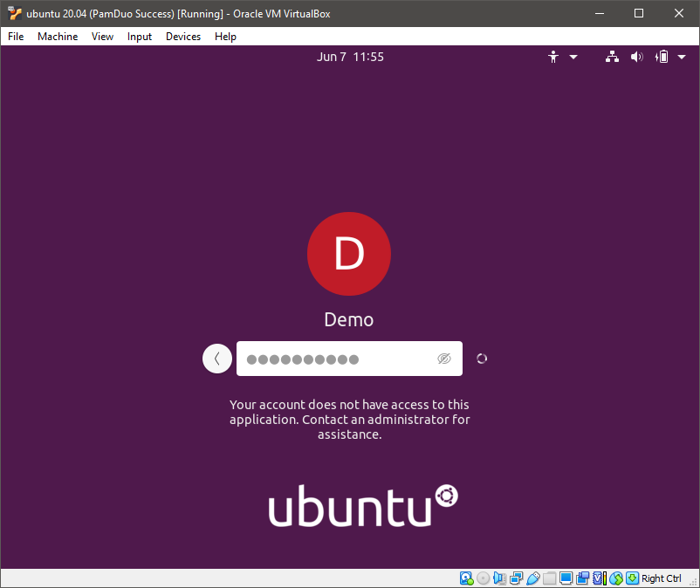Image resolution: width=700 pixels, height=588 pixels.
Task: Click the Demo user avatar
Action: click(348, 253)
